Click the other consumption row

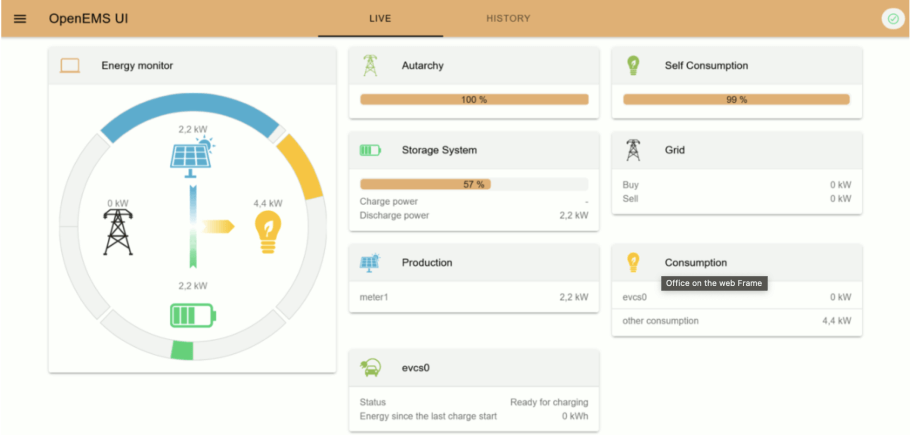pyautogui.click(x=736, y=321)
